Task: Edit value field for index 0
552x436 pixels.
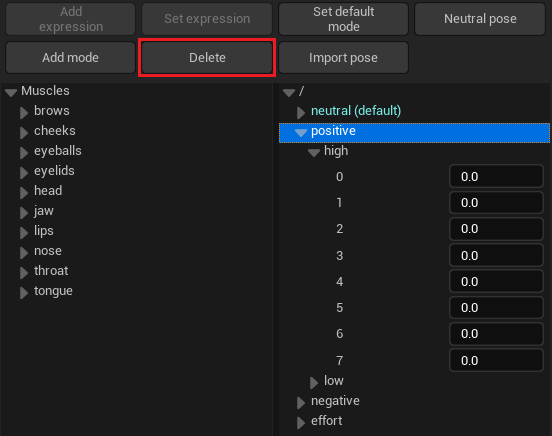Action: (x=496, y=176)
